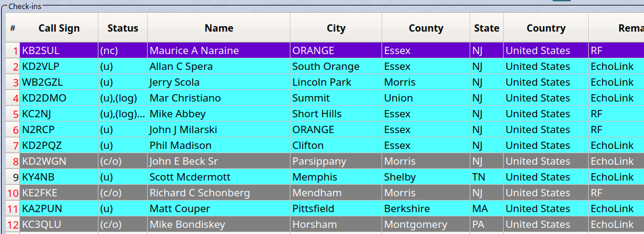Click the name Mar Christiano
The height and width of the screenshot is (234, 644).
[185, 98]
